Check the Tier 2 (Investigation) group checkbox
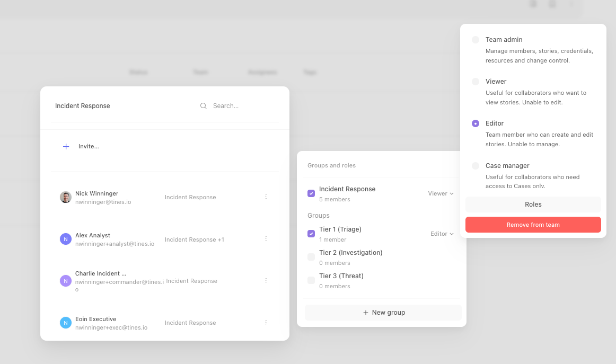 311,257
